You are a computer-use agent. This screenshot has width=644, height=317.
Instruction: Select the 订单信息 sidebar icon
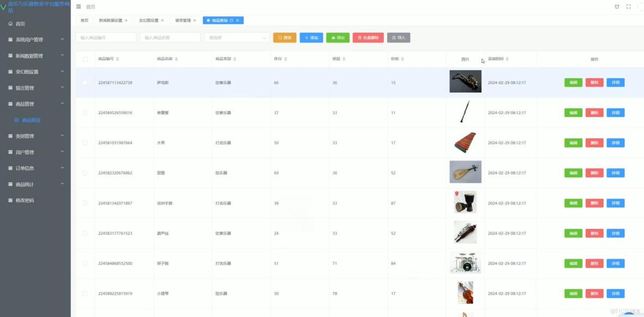coord(11,168)
